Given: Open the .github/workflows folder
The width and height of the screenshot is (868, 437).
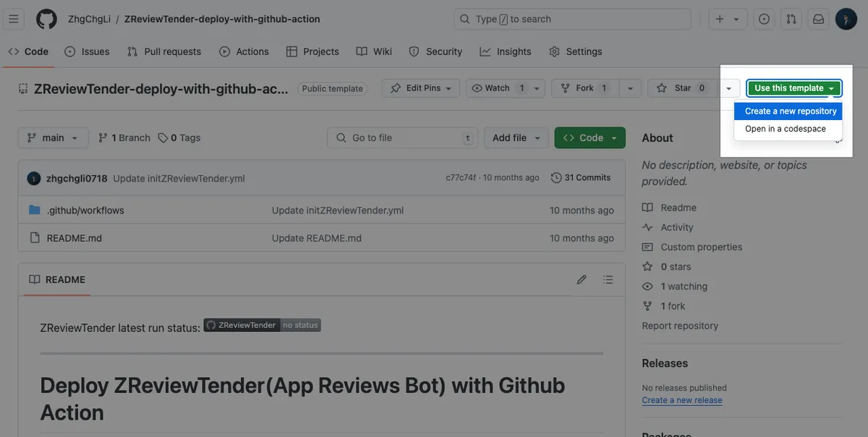Looking at the screenshot, I should pos(84,210).
